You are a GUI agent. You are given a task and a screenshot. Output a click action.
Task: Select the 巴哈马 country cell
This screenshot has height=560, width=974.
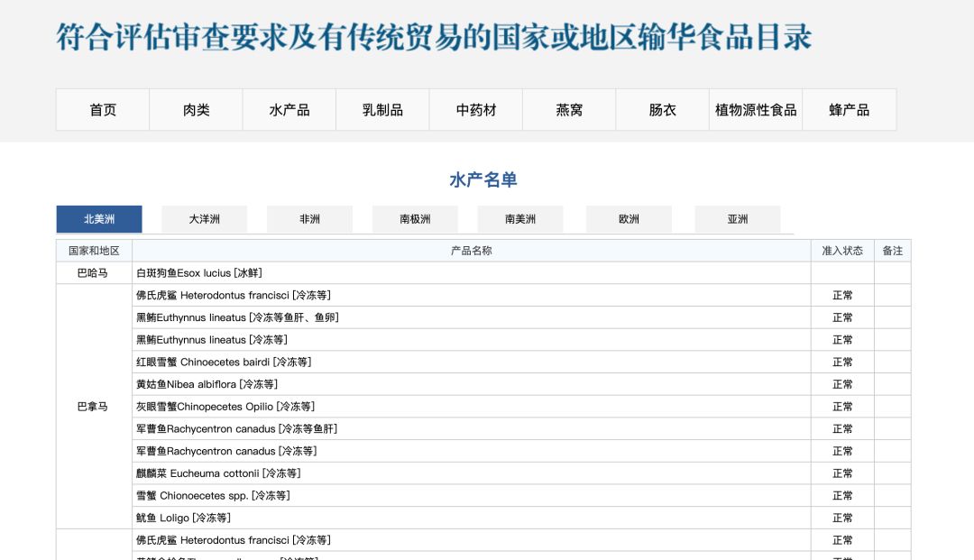click(x=94, y=273)
